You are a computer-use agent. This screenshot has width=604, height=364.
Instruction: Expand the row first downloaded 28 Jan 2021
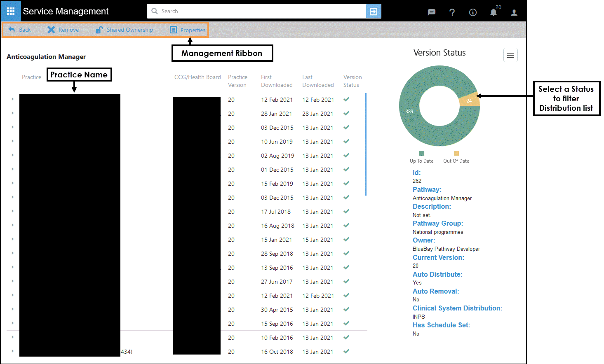13,113
